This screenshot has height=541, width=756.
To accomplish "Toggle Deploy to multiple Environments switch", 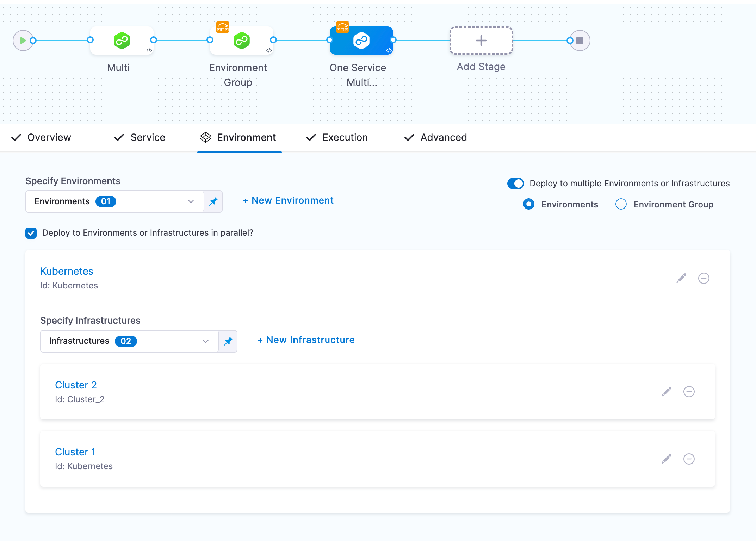I will tap(515, 184).
